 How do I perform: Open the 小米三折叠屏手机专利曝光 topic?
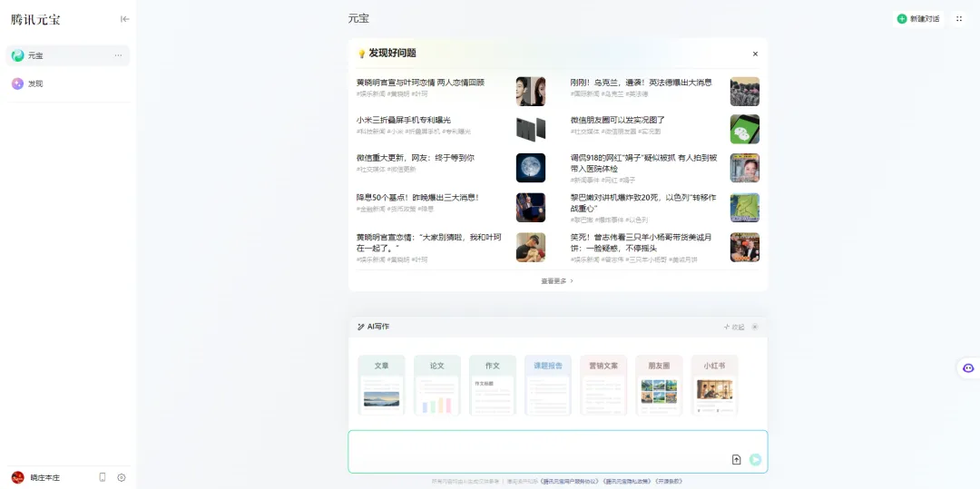(x=404, y=120)
